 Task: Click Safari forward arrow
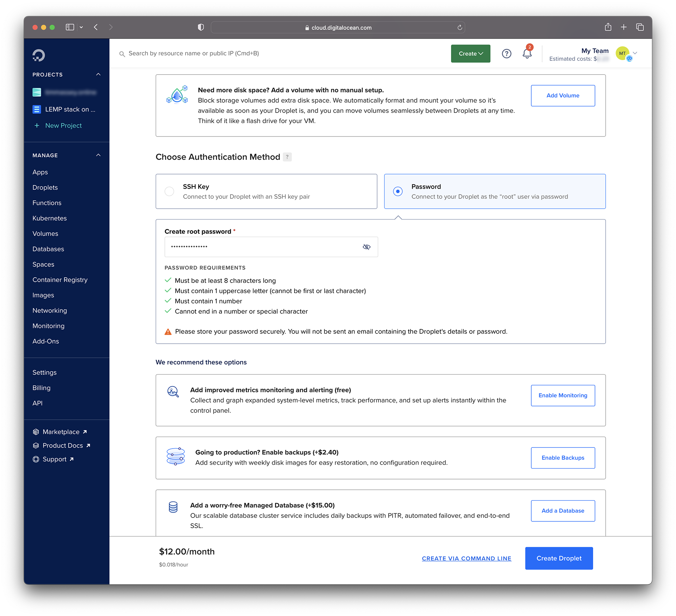[111, 27]
